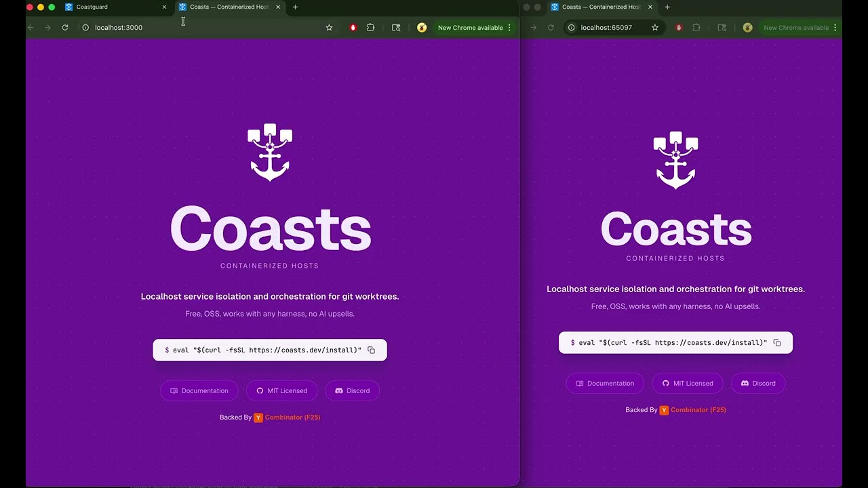The width and height of the screenshot is (868, 488).
Task: Click the CONTAINERIZED HOSTS subtitle in left window
Action: [x=269, y=266]
